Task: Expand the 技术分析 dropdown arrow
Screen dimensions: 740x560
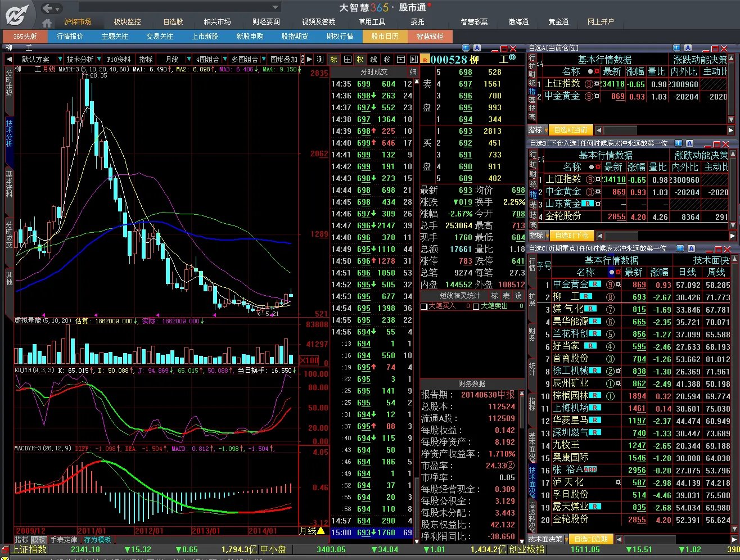Action: pyautogui.click(x=99, y=60)
